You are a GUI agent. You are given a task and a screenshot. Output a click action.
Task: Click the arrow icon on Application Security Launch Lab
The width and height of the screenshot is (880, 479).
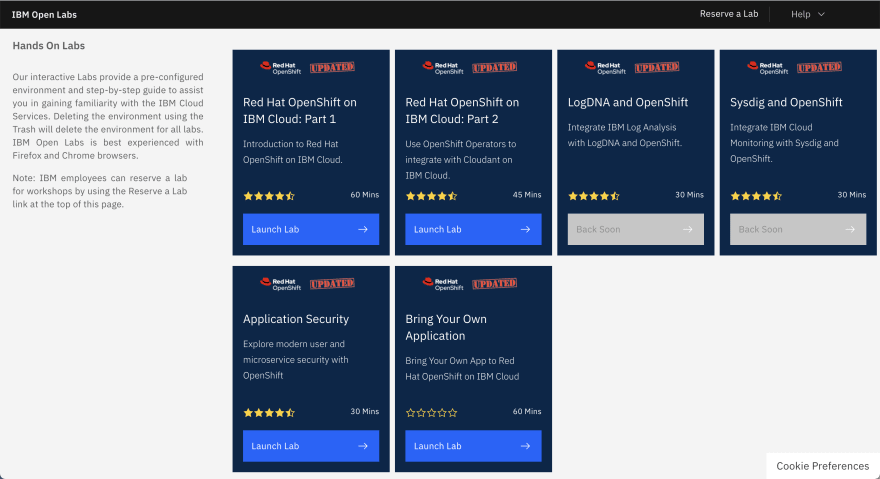[363, 446]
